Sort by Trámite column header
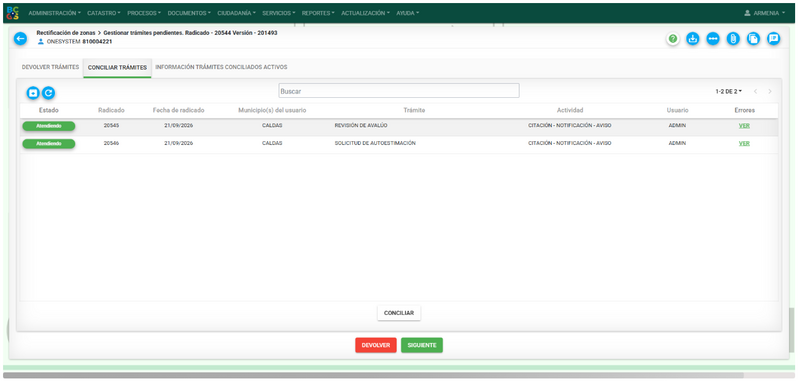The image size is (800, 387). tap(414, 110)
